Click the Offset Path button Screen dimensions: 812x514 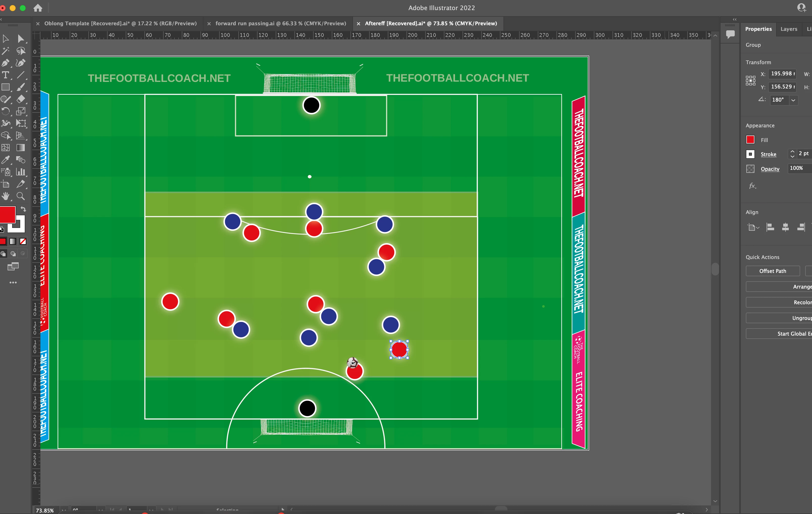[x=772, y=271]
